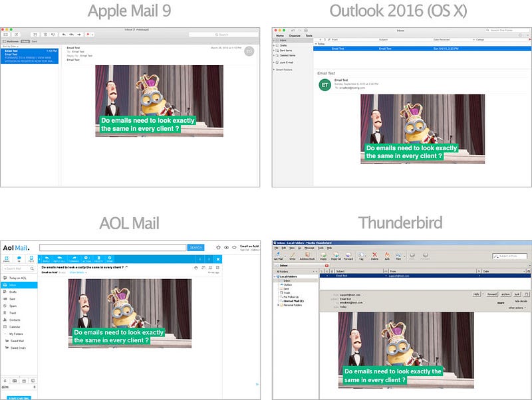Viewport: 532px width, 400px height.
Task: Open the Message menu in Thunderbird
Action: pyautogui.click(x=309, y=248)
